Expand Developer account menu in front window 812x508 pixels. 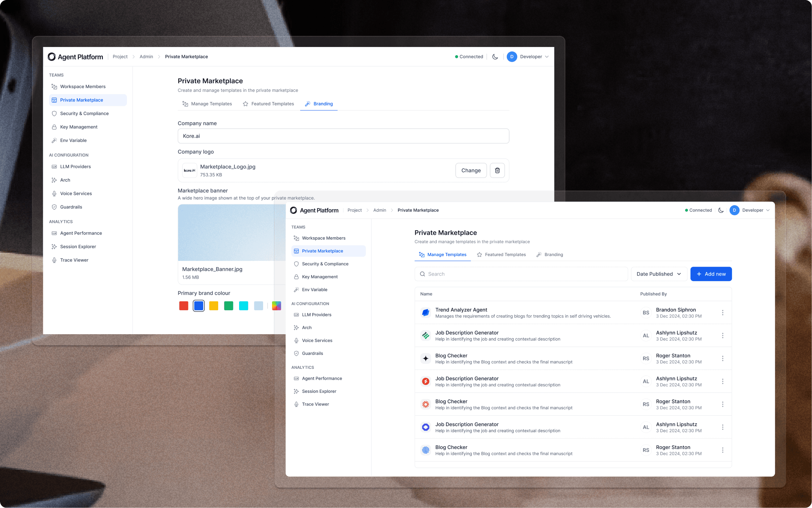point(768,210)
